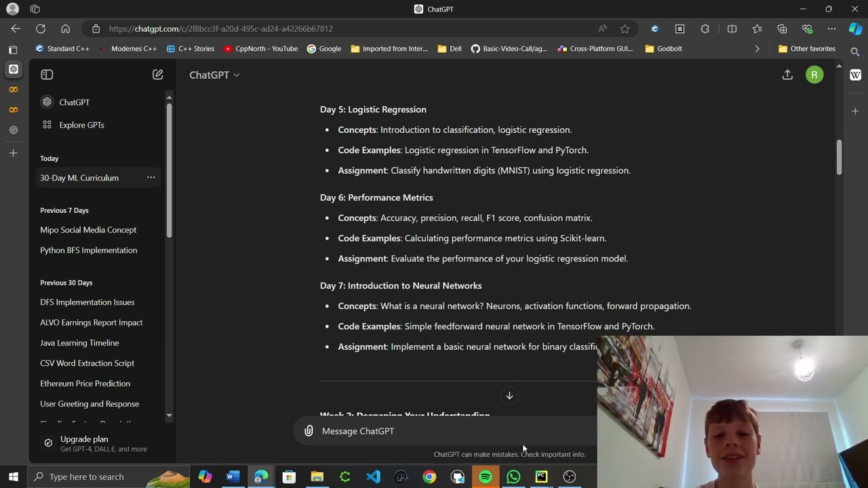Jump to bottom with the down-arrow button

[x=509, y=396]
